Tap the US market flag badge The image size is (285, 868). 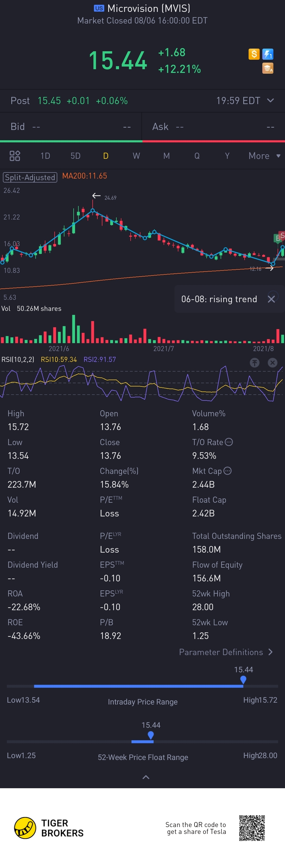pos(99,8)
